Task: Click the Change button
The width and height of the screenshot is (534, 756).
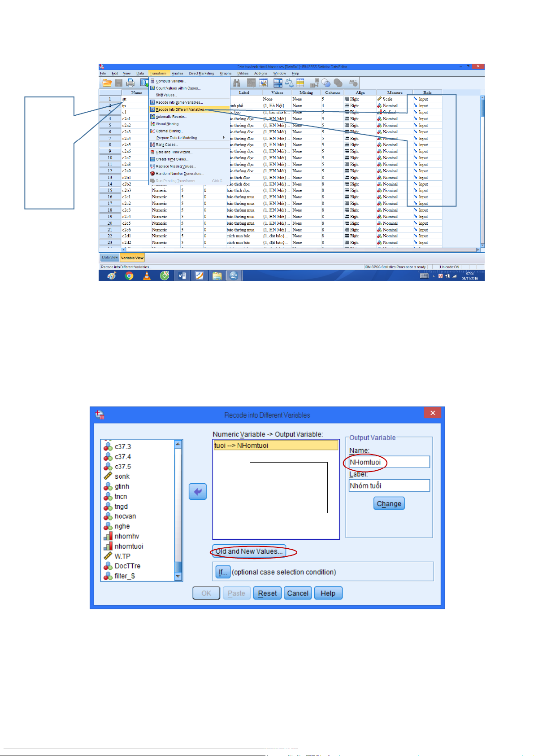Action: coord(389,503)
